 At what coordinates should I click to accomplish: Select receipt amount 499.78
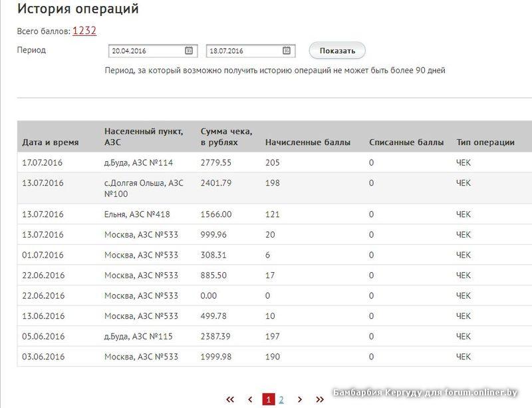(x=213, y=316)
